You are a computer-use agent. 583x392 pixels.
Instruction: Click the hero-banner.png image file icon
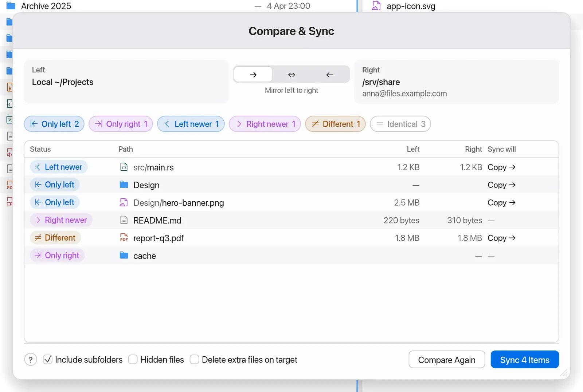124,202
